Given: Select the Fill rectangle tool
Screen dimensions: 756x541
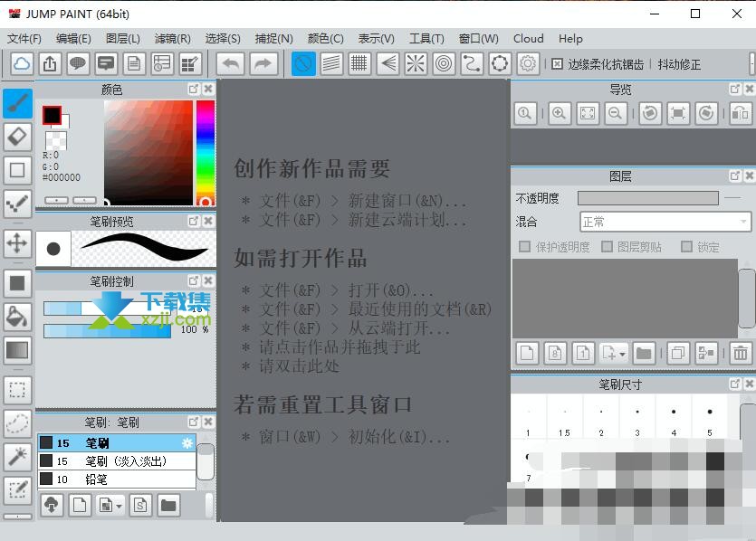Looking at the screenshot, I should [18, 283].
